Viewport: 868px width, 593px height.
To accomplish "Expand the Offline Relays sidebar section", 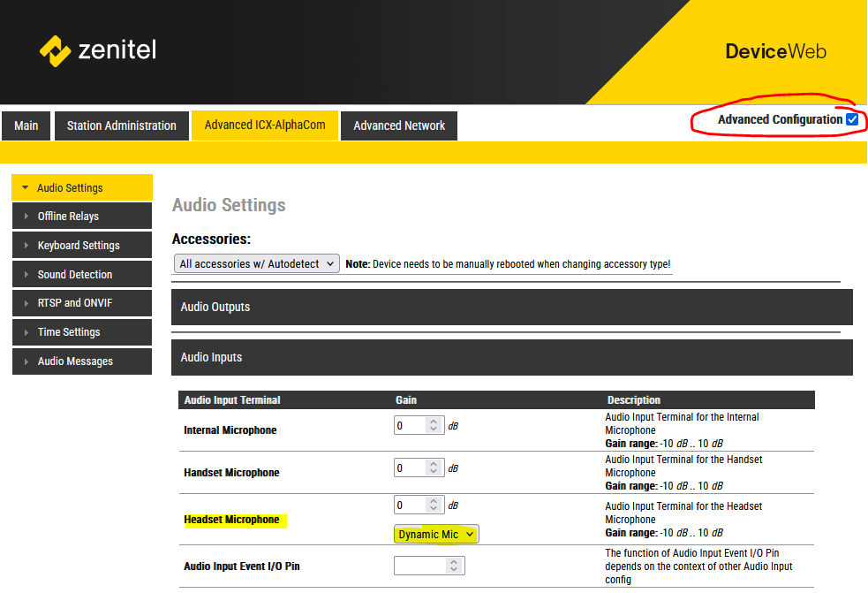I will pos(81,217).
